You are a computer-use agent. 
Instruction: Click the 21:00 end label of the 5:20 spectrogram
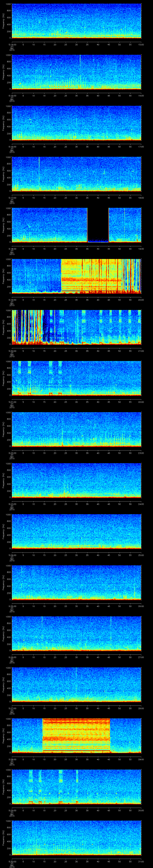point(141,351)
